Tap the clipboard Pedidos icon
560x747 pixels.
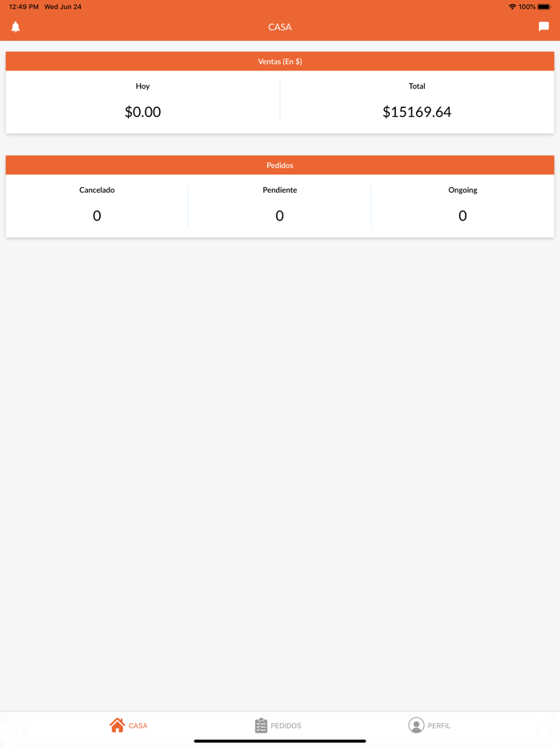coord(261,725)
